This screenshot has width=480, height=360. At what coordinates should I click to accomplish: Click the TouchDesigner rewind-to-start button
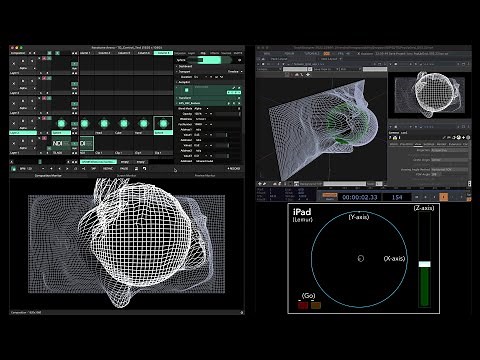[417, 197]
